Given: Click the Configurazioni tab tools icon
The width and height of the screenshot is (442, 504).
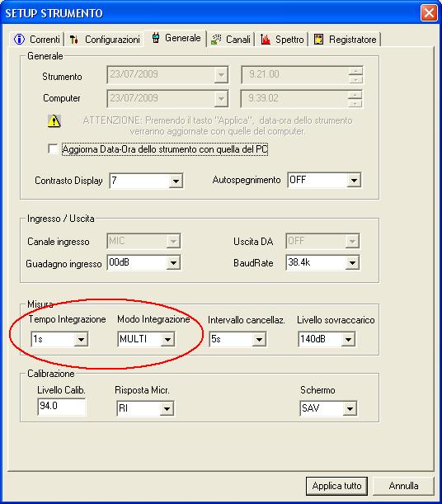Looking at the screenshot, I should (x=74, y=40).
